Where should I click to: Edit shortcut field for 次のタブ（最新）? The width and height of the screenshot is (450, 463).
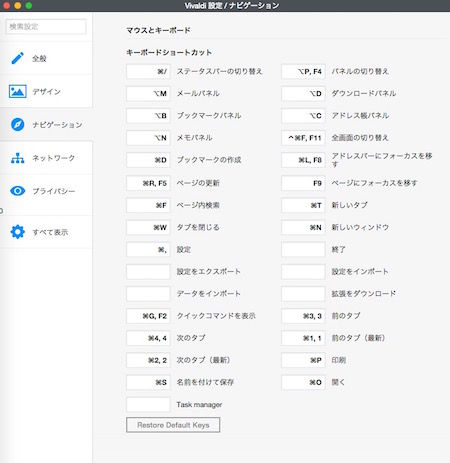(148, 360)
